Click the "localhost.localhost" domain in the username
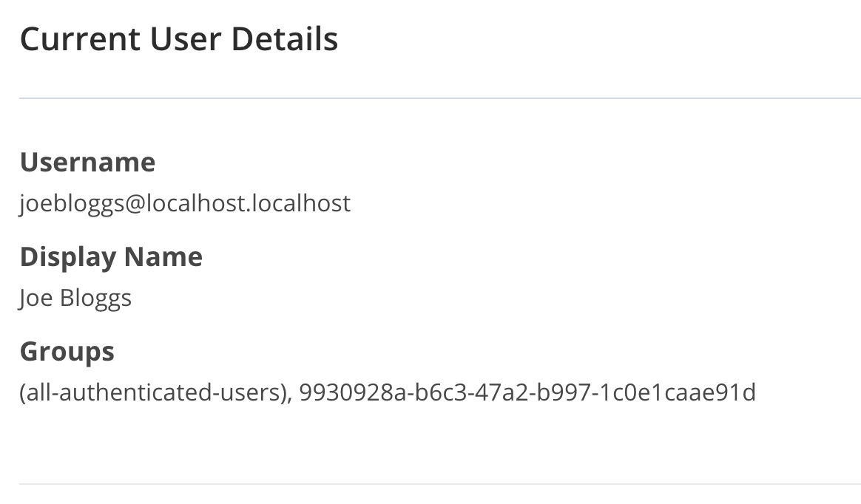Screen dimensions: 861x504 pos(249,203)
